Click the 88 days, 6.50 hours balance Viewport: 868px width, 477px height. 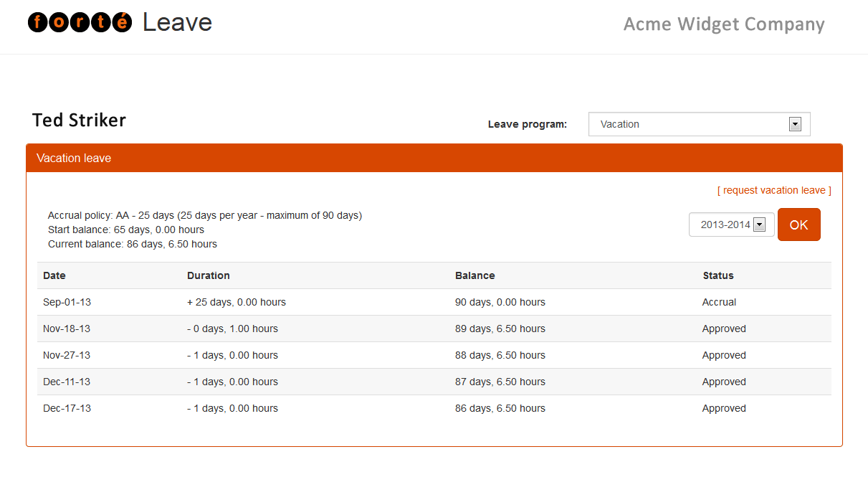pyautogui.click(x=500, y=355)
